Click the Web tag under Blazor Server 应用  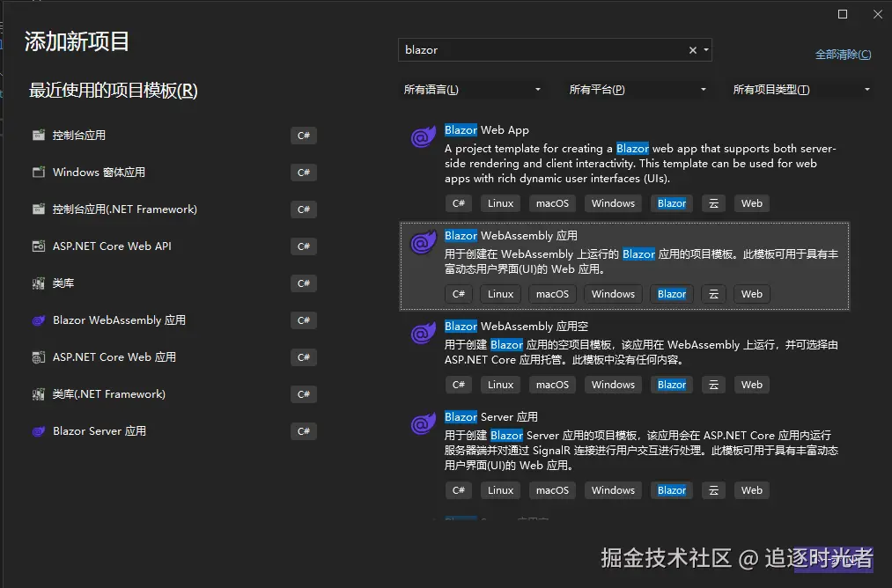(751, 490)
